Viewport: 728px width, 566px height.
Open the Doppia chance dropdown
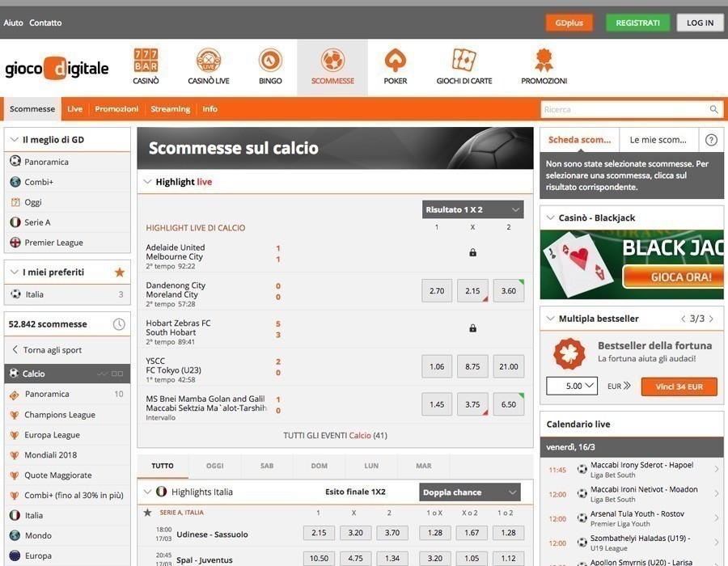pyautogui.click(x=469, y=492)
